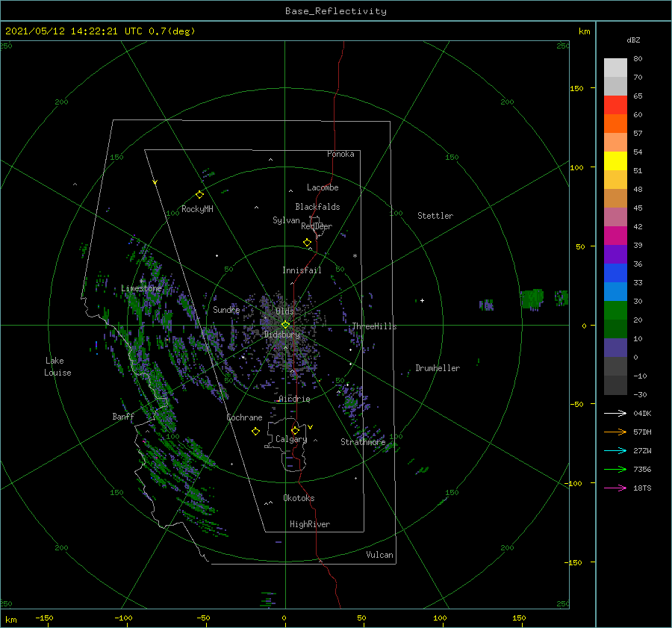Click the green reflectivity echo east of Stettler
The width and height of the screenshot is (672, 628).
[x=532, y=299]
